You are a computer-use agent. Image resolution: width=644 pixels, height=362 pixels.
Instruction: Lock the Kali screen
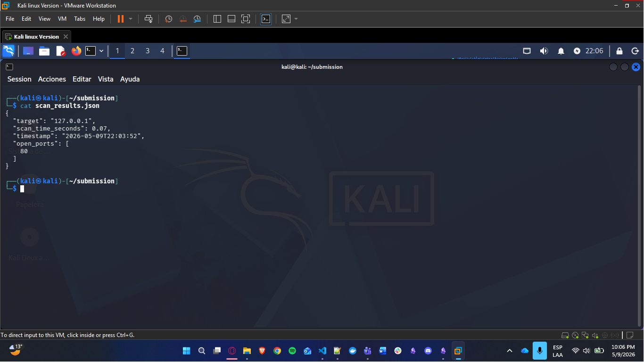619,51
